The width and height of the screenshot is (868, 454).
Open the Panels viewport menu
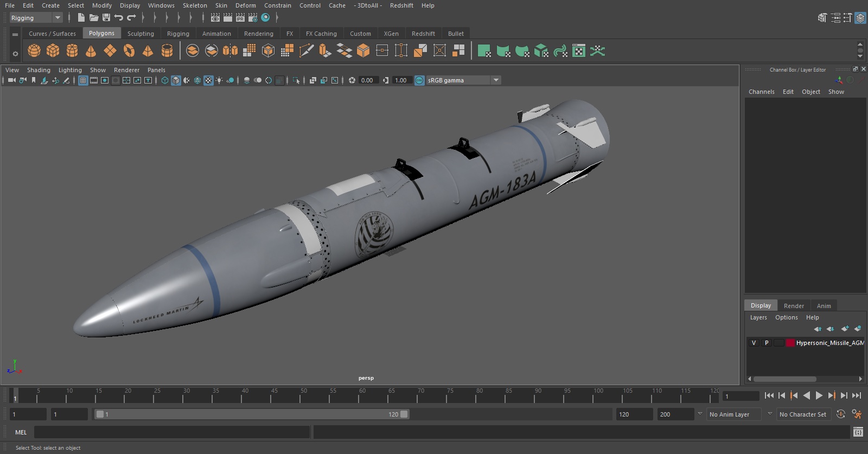coord(156,70)
